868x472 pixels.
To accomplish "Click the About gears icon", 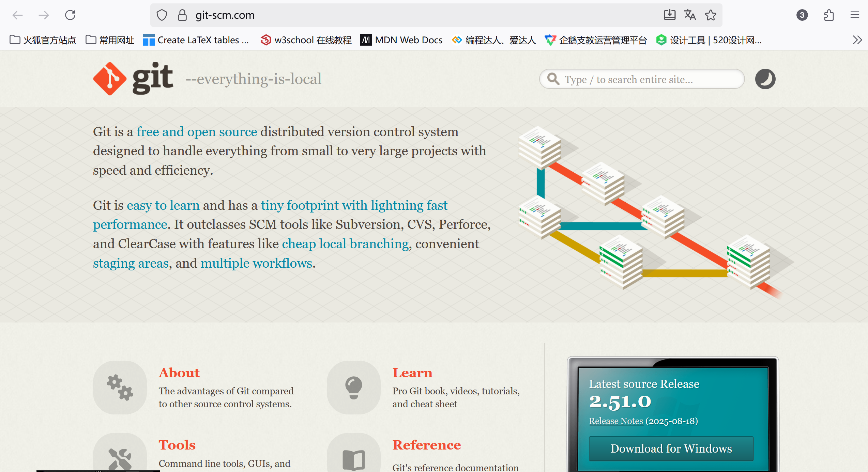I will pos(120,387).
